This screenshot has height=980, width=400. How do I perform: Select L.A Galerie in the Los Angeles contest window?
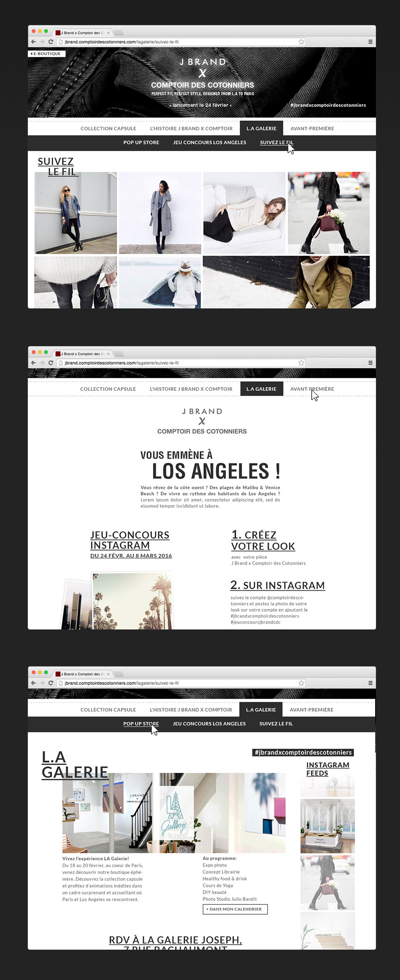(x=261, y=389)
